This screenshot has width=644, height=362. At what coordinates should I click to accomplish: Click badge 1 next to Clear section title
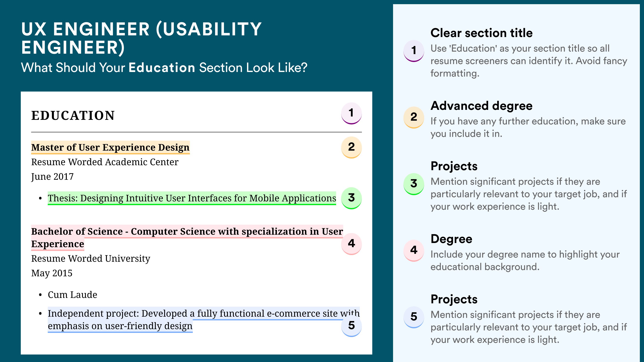coord(414,51)
